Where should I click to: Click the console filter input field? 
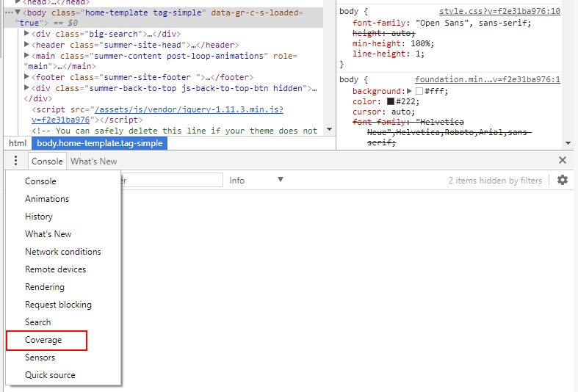[172, 180]
